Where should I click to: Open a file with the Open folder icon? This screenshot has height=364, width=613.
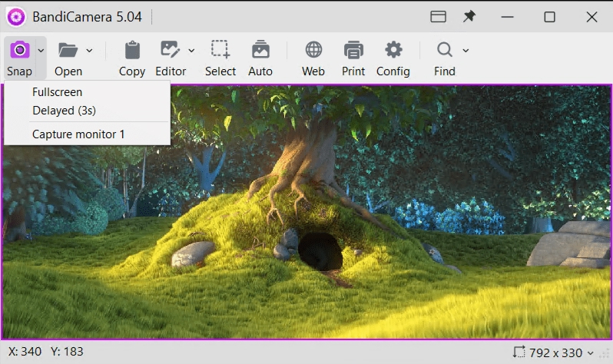click(68, 51)
